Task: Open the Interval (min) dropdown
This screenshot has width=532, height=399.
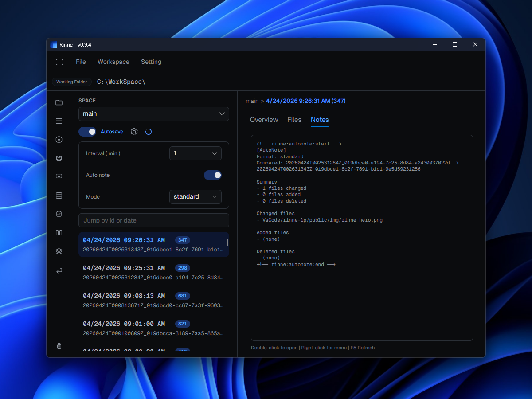Action: point(196,153)
